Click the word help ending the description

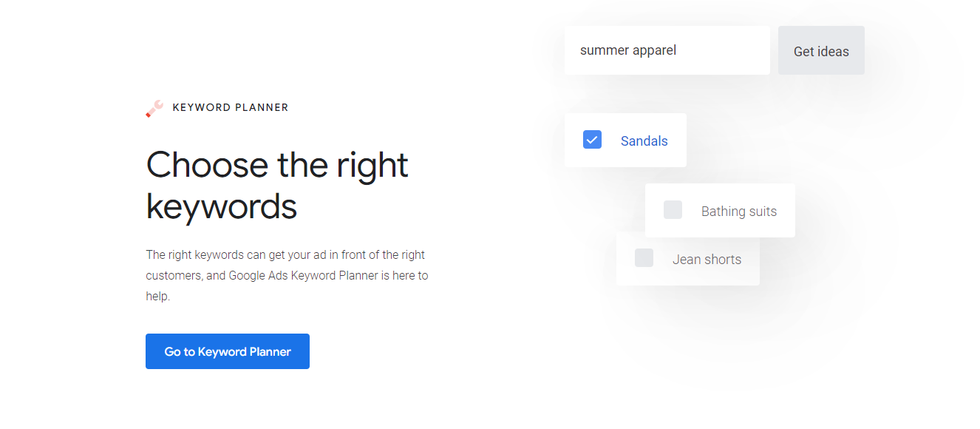(157, 296)
